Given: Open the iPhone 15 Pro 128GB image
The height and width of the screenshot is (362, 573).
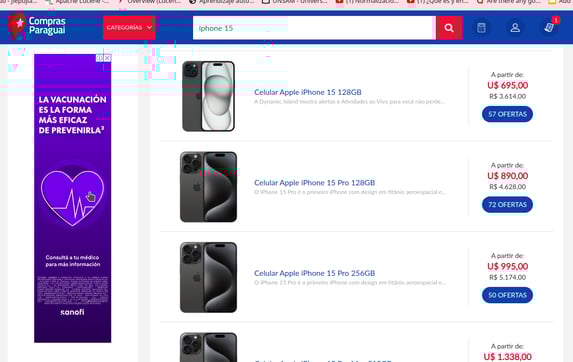Looking at the screenshot, I should (x=208, y=187).
